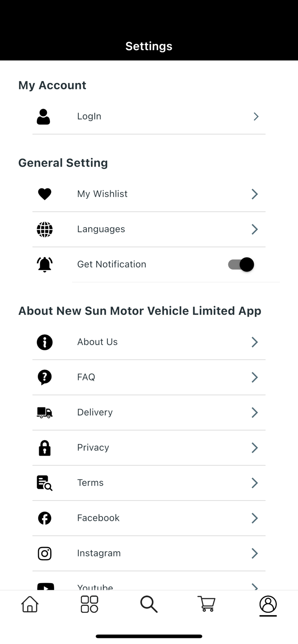The image size is (298, 644).
Task: Click the person icon next to LogIn
Action: 44,116
